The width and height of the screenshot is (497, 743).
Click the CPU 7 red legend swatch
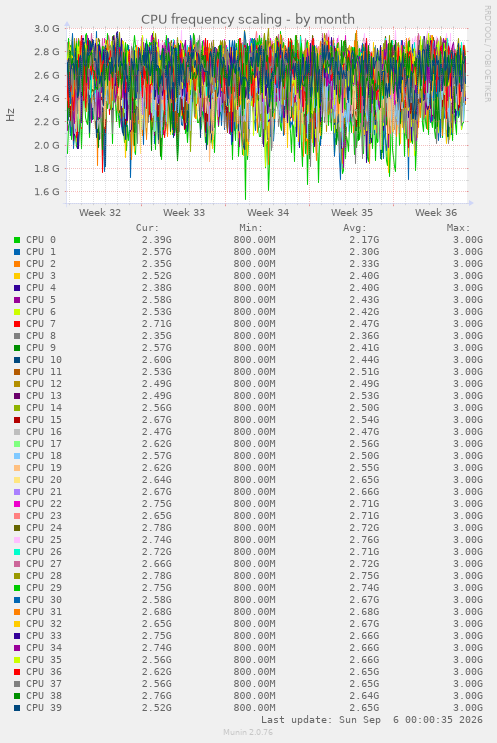tap(17, 324)
